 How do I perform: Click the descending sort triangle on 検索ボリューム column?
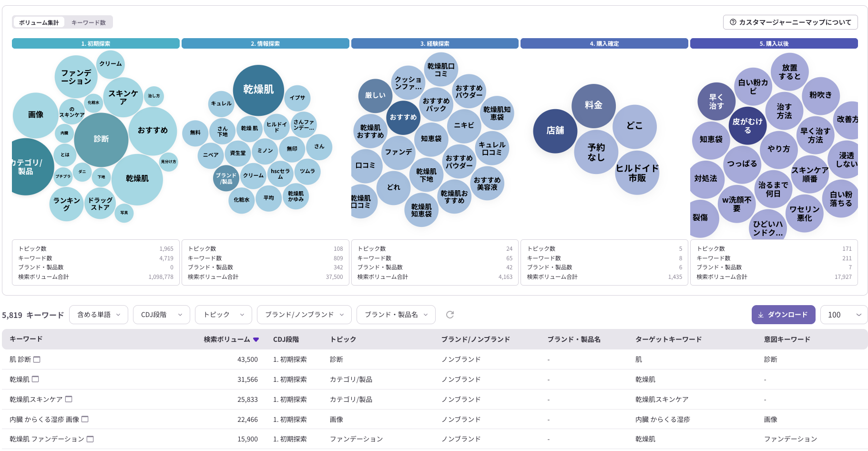pyautogui.click(x=257, y=339)
